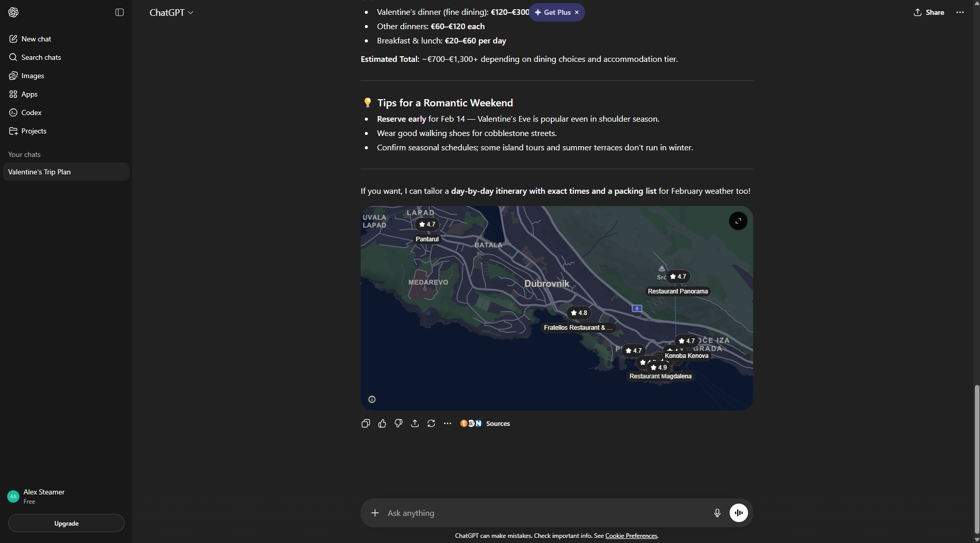Open Search chats in the sidebar

click(x=41, y=57)
